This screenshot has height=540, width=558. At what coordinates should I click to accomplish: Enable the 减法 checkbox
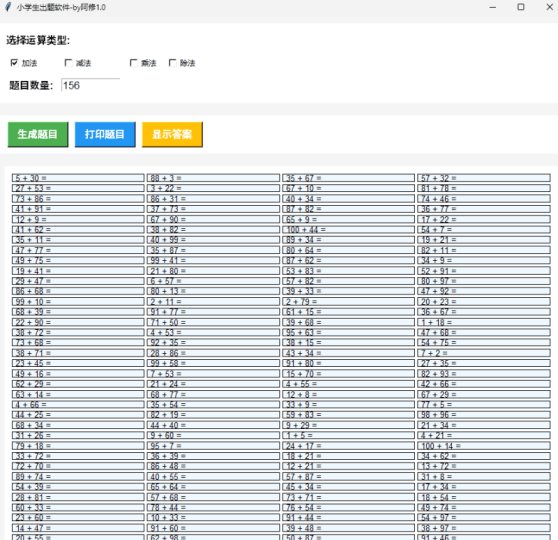[x=68, y=63]
